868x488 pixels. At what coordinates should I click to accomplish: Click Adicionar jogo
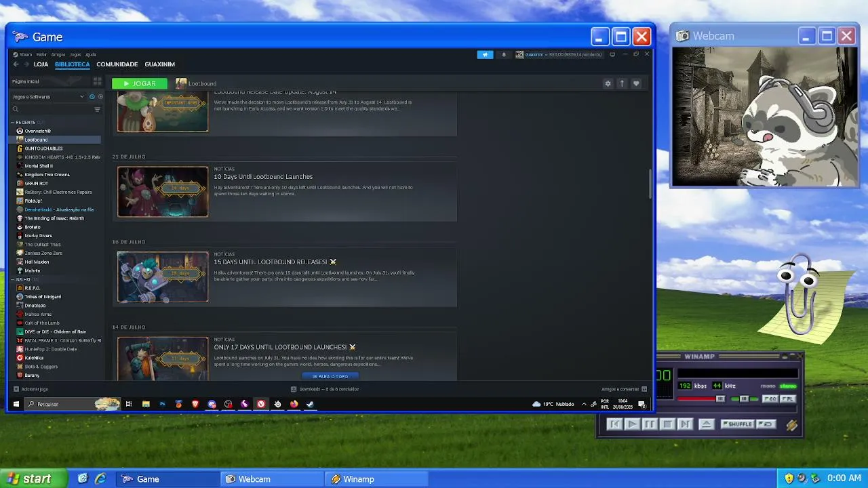click(x=31, y=389)
